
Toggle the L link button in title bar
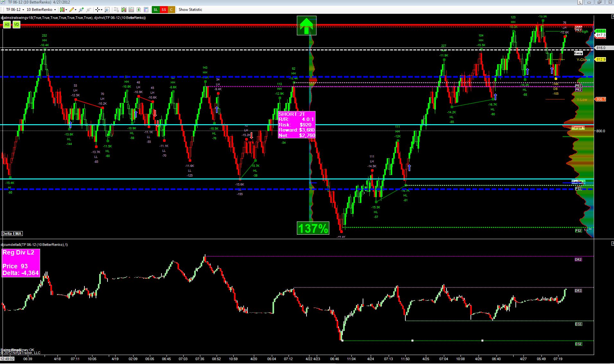(580, 2)
